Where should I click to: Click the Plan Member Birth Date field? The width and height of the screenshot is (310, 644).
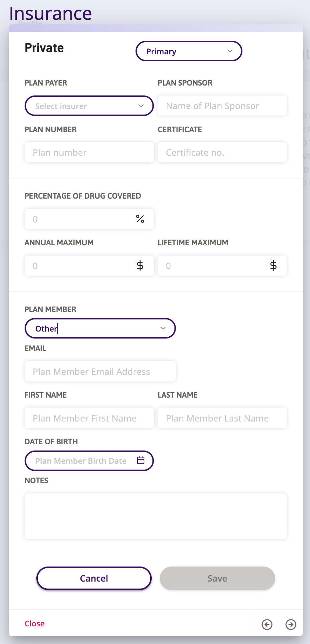(81, 461)
